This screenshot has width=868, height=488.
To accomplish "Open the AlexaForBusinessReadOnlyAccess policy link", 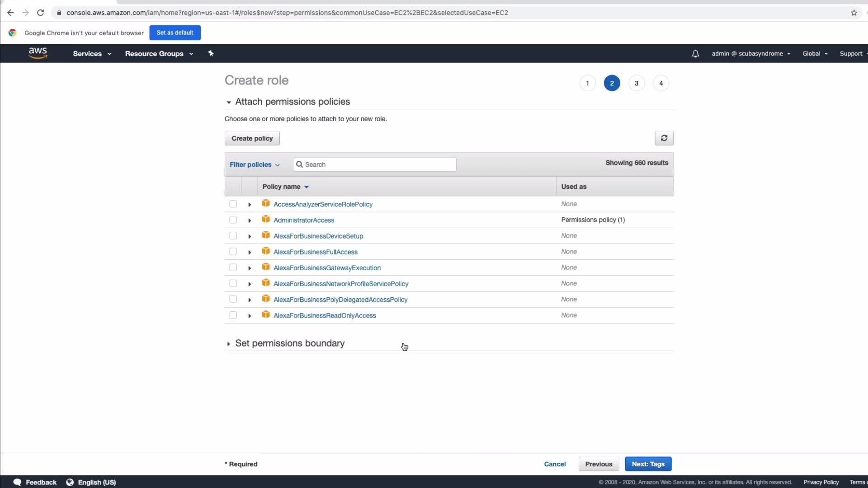I will click(325, 315).
